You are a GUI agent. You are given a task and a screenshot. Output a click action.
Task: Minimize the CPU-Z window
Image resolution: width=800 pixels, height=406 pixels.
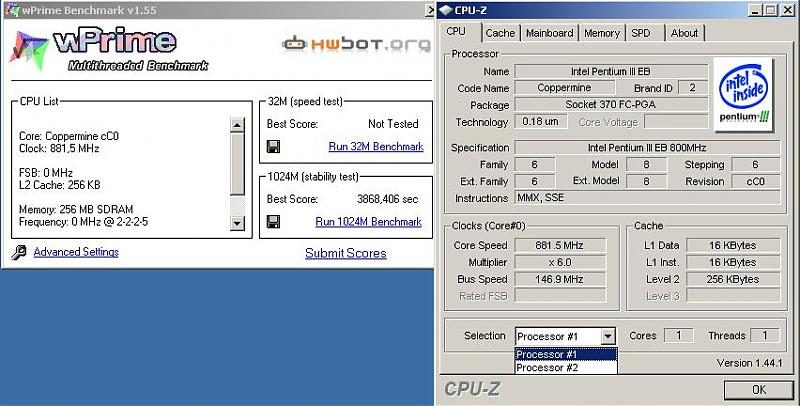[755, 10]
